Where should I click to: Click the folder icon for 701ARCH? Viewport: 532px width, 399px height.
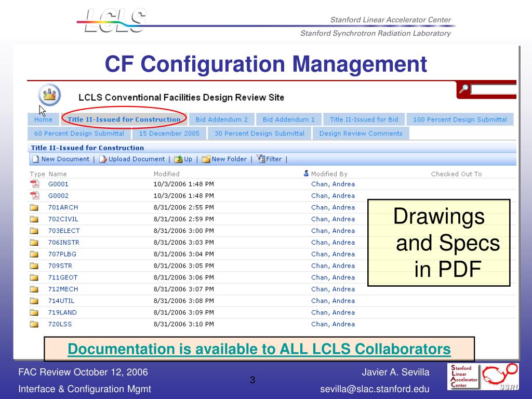[34, 207]
